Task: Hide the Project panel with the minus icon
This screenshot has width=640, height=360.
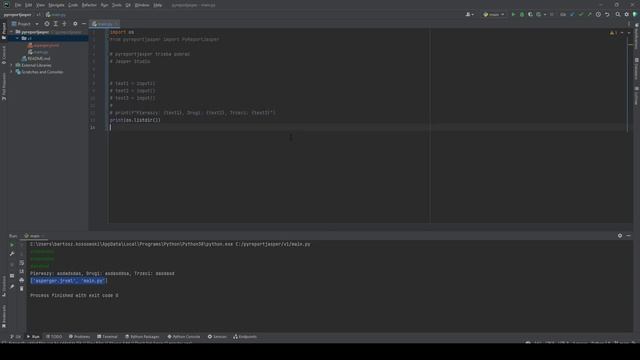Action: tap(84, 24)
